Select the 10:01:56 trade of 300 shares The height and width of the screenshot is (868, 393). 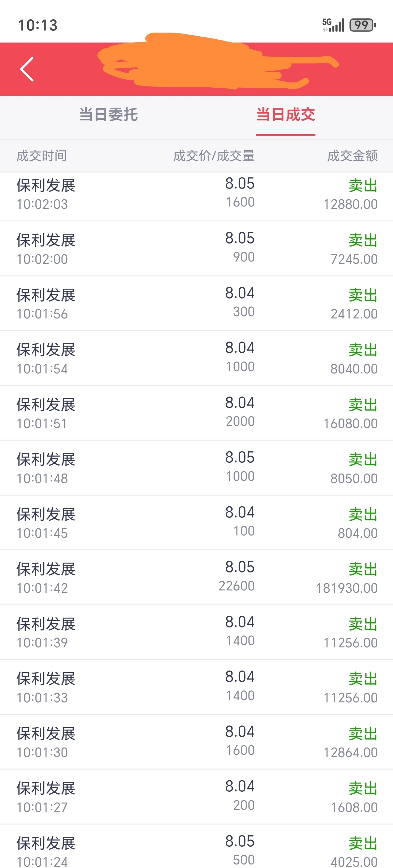pyautogui.click(x=196, y=303)
